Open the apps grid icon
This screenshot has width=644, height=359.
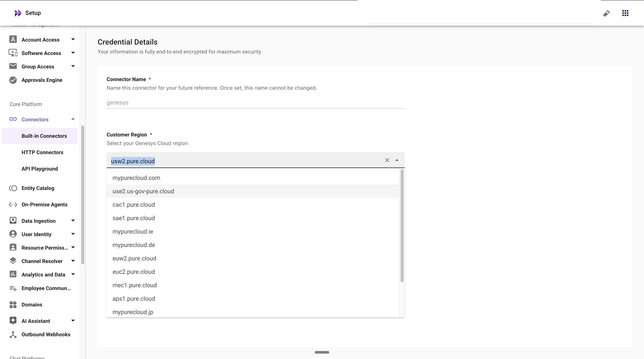[x=625, y=13]
